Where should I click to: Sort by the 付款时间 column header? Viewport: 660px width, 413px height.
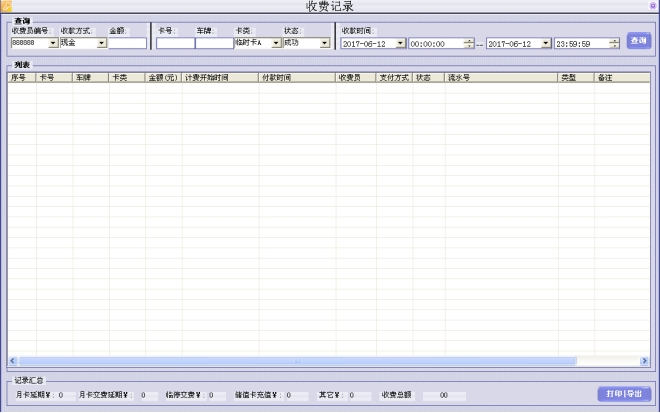coord(296,77)
